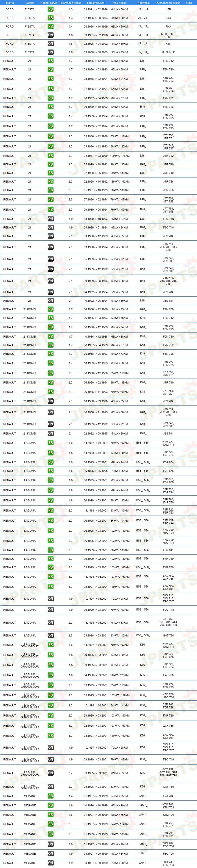Select the production date 04.1996 -> 10.1999
The height and width of the screenshot is (868, 197).
pos(96,26)
